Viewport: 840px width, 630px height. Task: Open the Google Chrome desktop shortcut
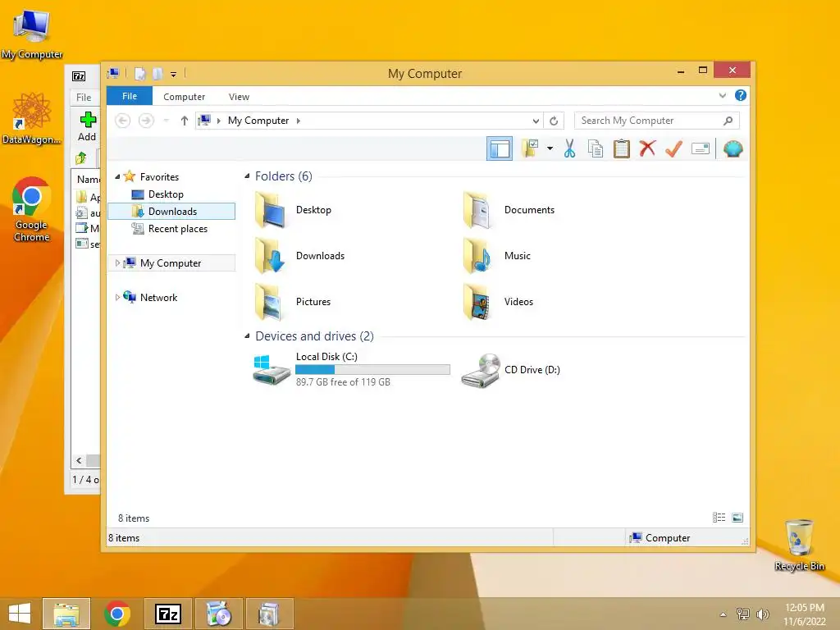[x=32, y=209]
